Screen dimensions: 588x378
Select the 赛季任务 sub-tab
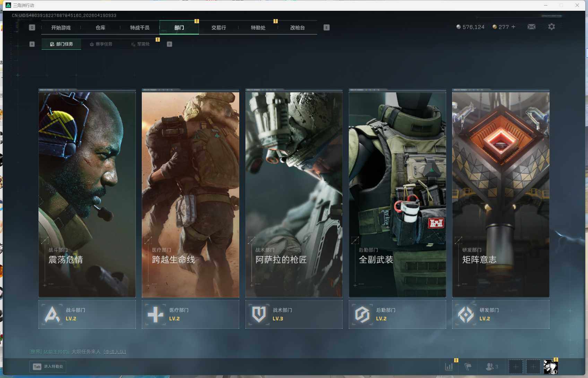coord(101,44)
